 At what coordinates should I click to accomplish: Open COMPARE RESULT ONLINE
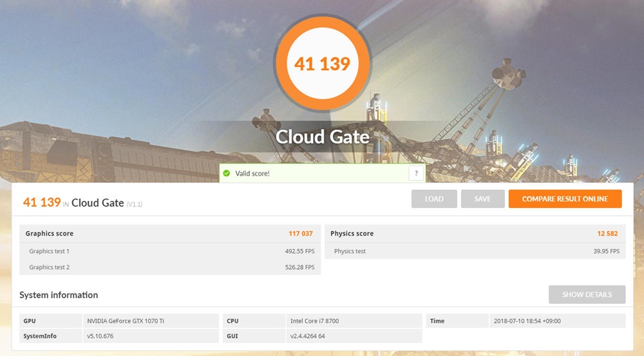[565, 199]
